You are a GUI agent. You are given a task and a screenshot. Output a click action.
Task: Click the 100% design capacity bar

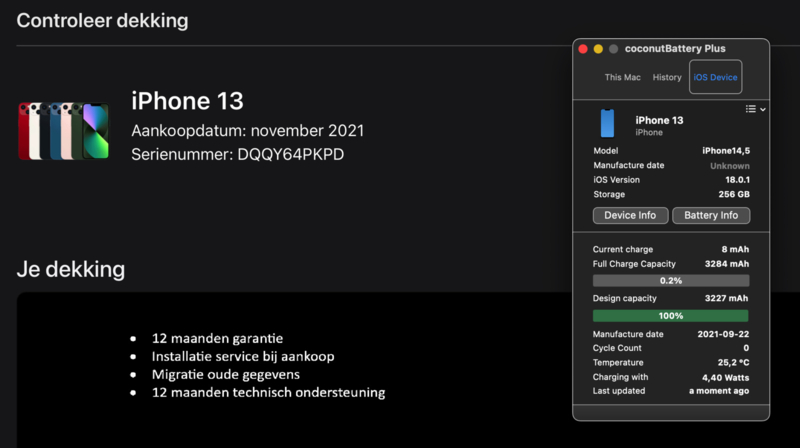[x=671, y=316]
